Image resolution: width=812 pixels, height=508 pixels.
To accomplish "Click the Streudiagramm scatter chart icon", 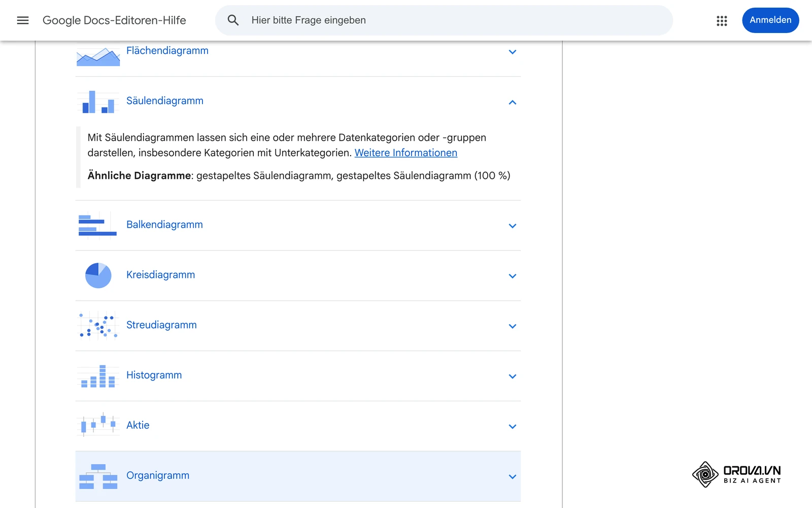I will click(98, 326).
